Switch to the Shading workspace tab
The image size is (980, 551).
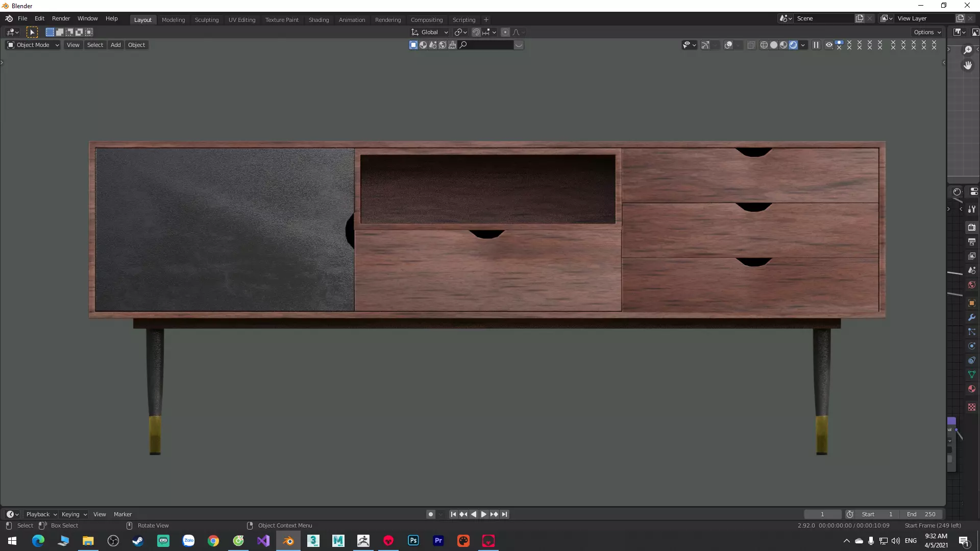[x=318, y=20]
